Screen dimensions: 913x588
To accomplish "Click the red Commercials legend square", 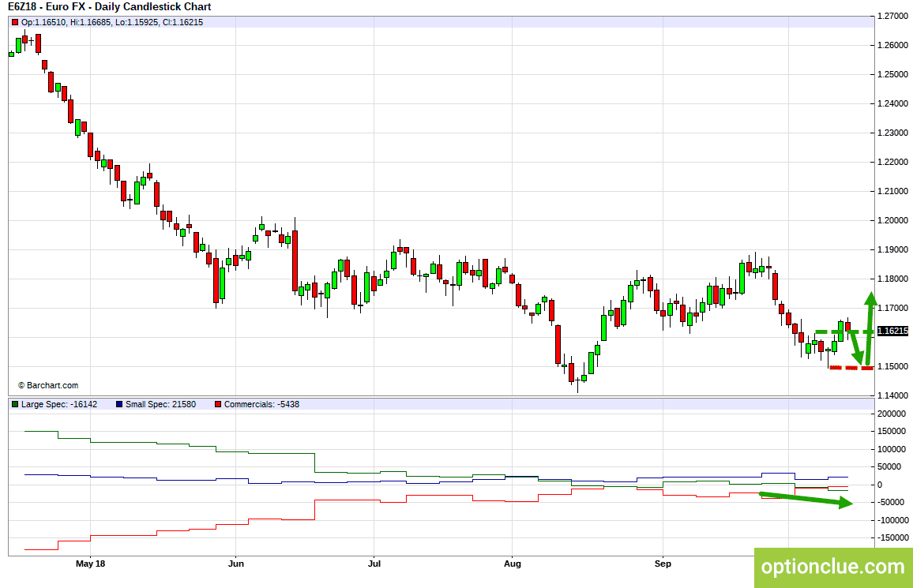I will pos(217,404).
